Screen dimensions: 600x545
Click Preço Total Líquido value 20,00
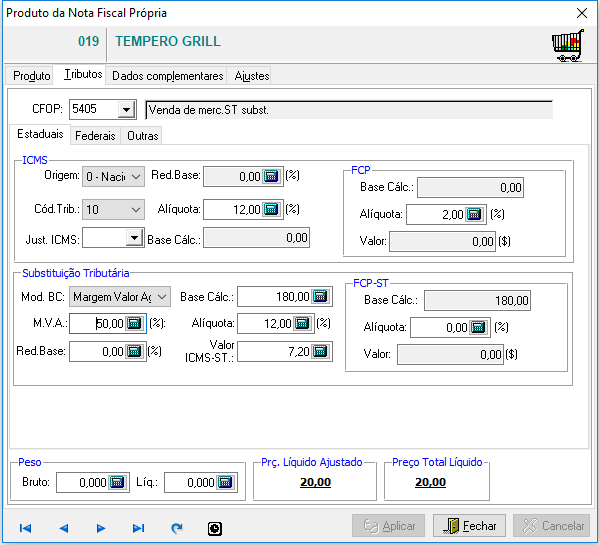(430, 482)
